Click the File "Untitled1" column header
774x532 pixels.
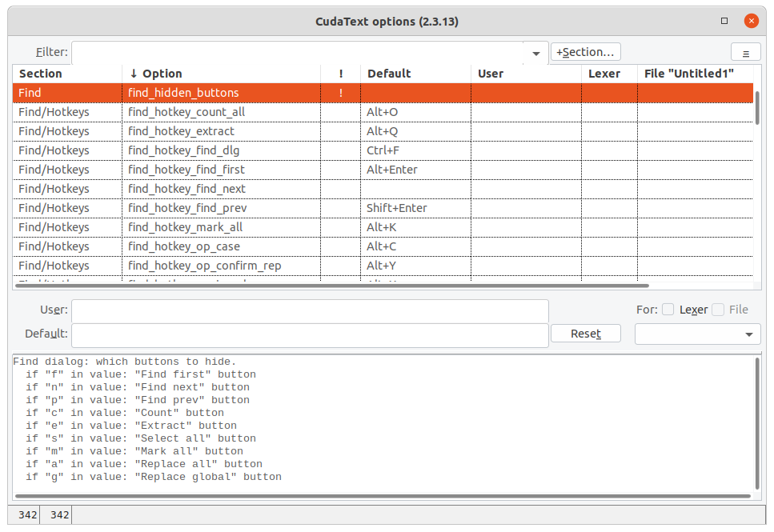(x=696, y=74)
